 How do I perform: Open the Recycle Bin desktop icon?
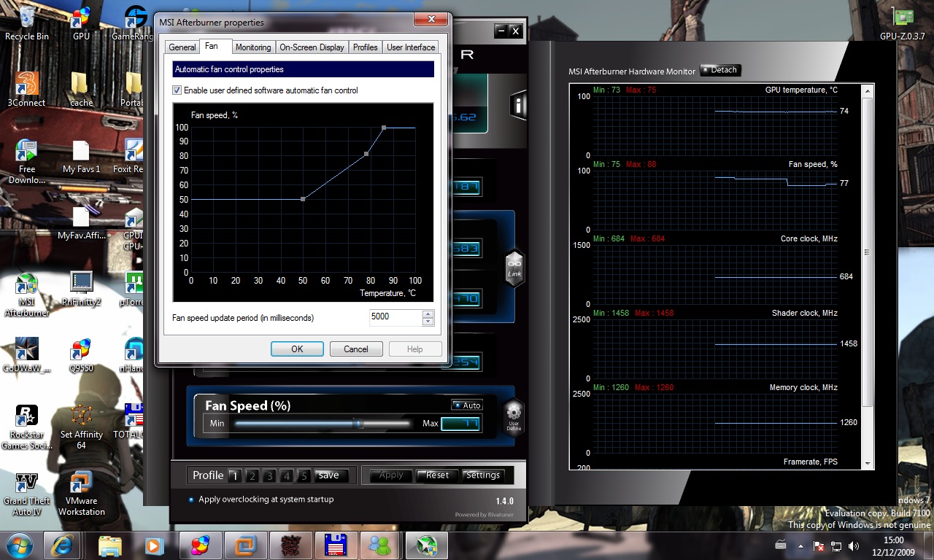pyautogui.click(x=26, y=23)
